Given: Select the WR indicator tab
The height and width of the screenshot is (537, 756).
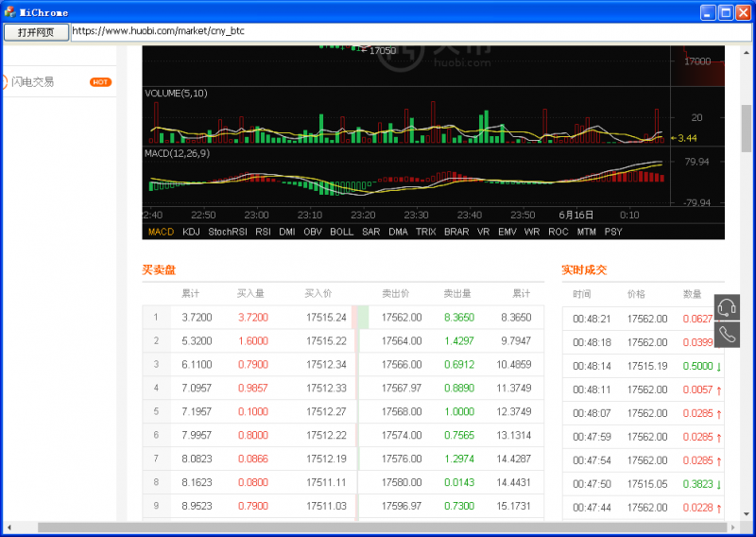Looking at the screenshot, I should (532, 232).
